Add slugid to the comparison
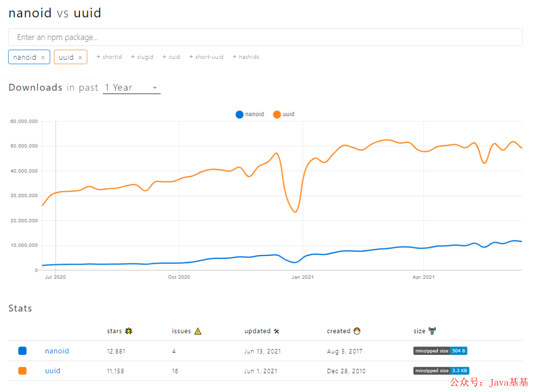Viewport: 534px width, 392px height. pos(142,57)
